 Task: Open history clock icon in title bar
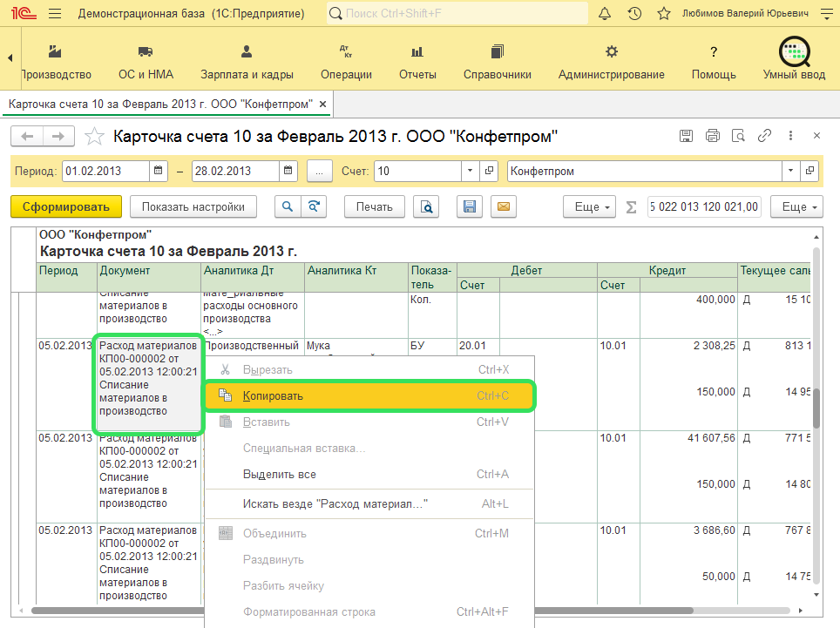634,14
